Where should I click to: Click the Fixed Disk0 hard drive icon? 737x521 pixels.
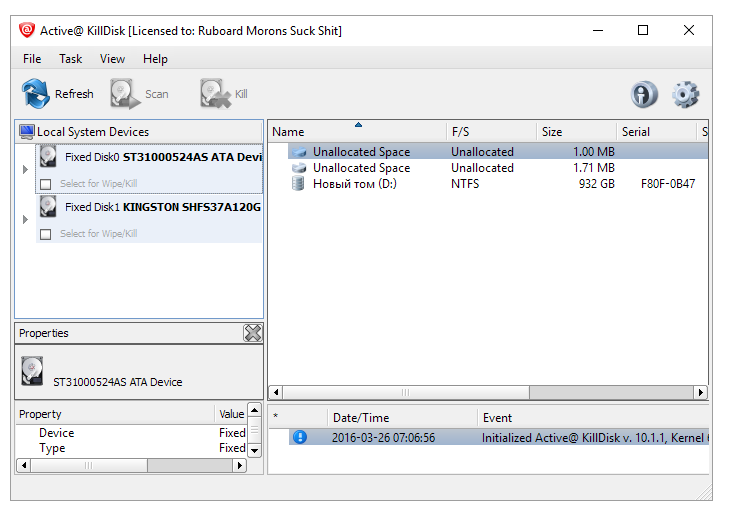coord(48,156)
